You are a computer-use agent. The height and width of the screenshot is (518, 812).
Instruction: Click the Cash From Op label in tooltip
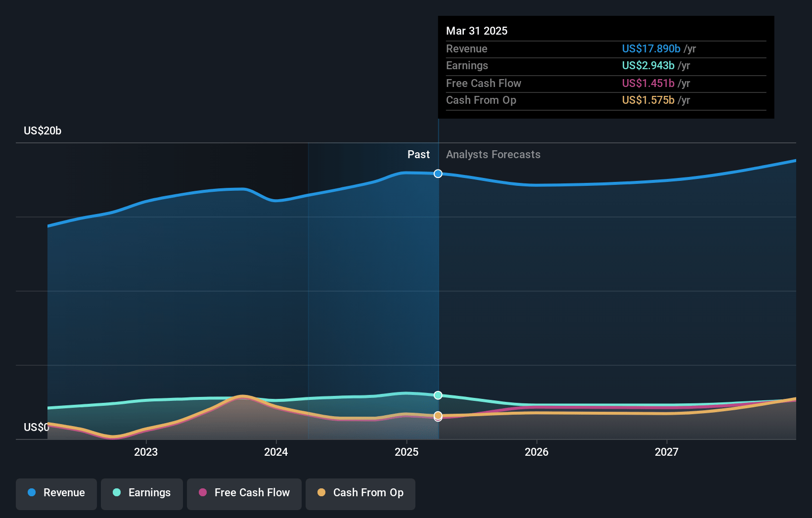[x=481, y=100]
